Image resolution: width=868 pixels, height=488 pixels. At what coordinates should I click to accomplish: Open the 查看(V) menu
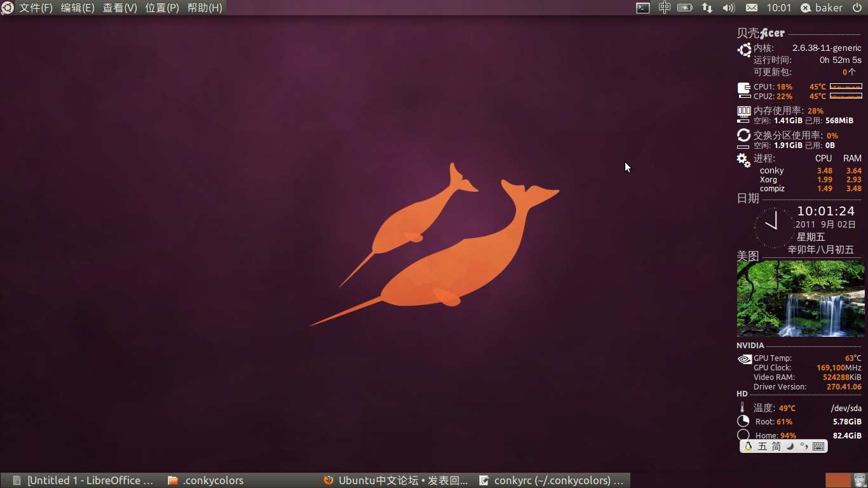pos(120,8)
